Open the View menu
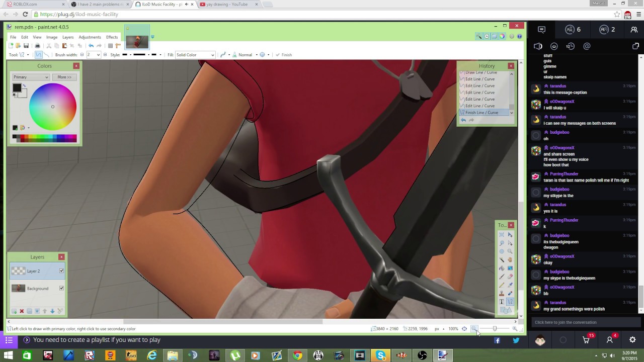Image resolution: width=644 pixels, height=362 pixels. (x=37, y=37)
